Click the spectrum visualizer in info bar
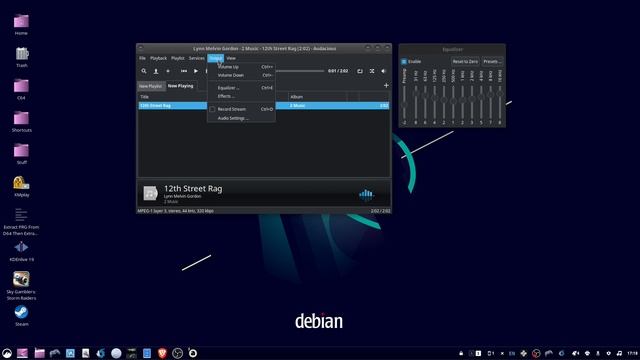Viewport: 640px width, 360px height. pos(366,194)
